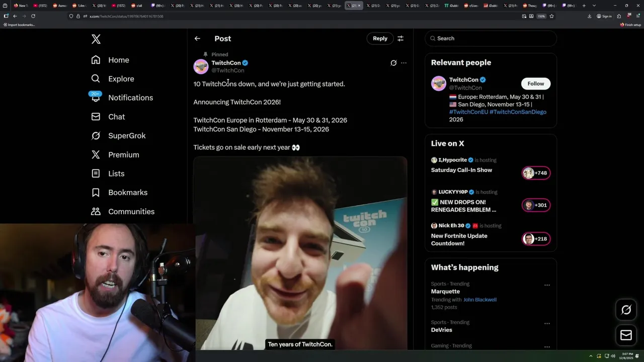644x362 pixels.
Task: Open the browser hamburger menu
Action: pyautogui.click(x=638, y=16)
